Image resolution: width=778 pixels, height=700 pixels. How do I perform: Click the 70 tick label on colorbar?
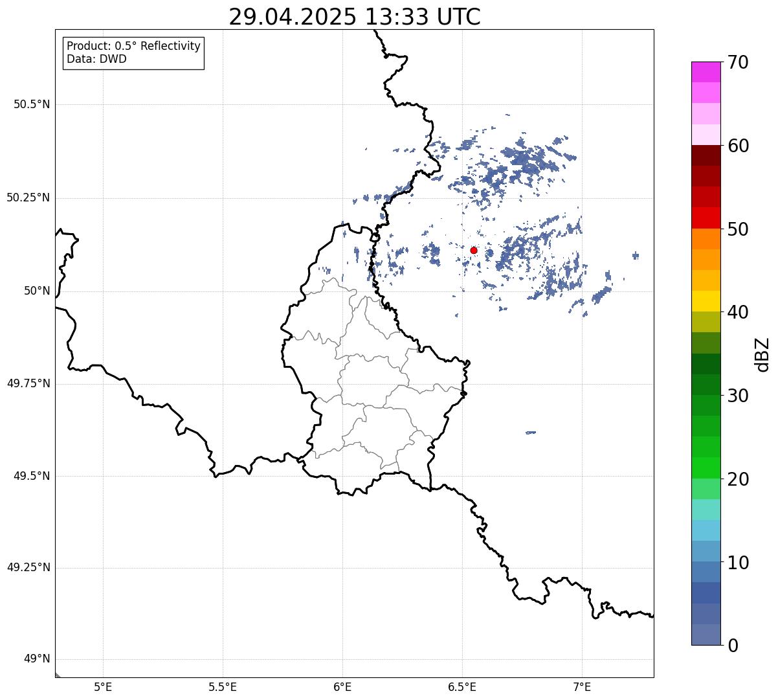point(738,62)
